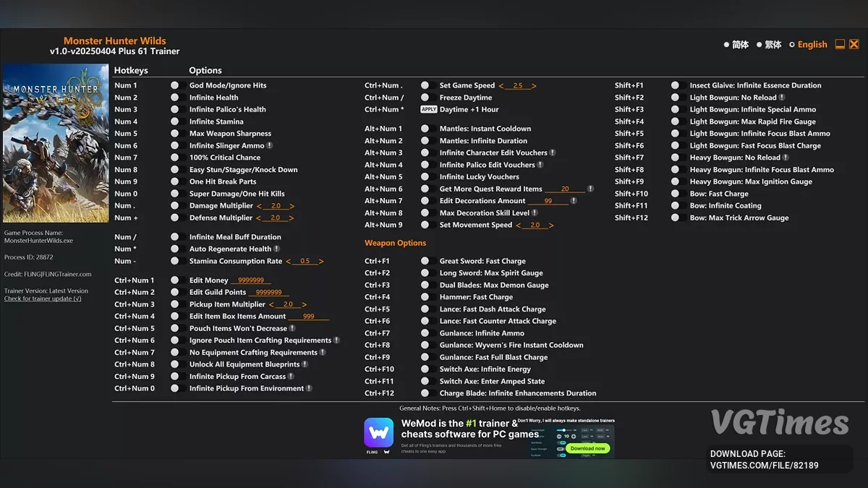Activate Gunlance: Infinite Ammo
This screenshot has height=488, width=868.
tap(425, 333)
